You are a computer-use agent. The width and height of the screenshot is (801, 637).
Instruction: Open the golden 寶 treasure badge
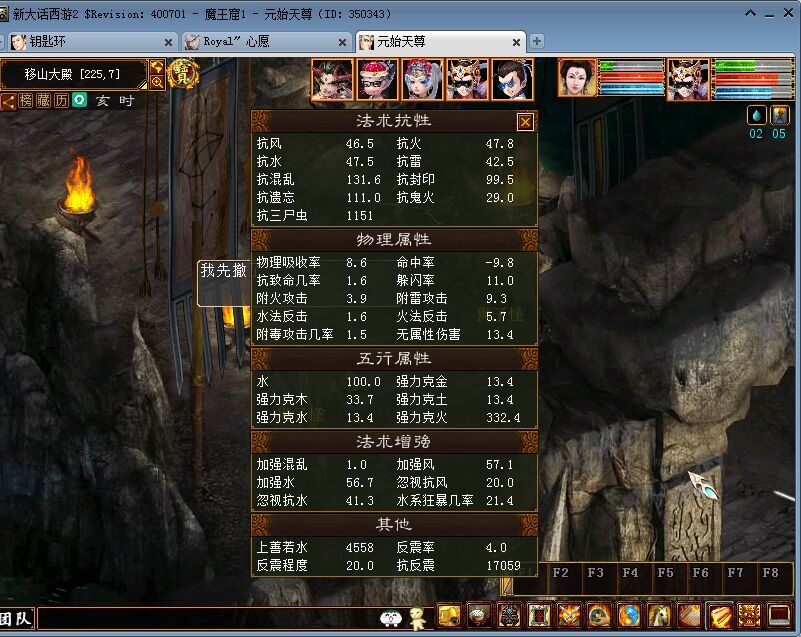(183, 74)
